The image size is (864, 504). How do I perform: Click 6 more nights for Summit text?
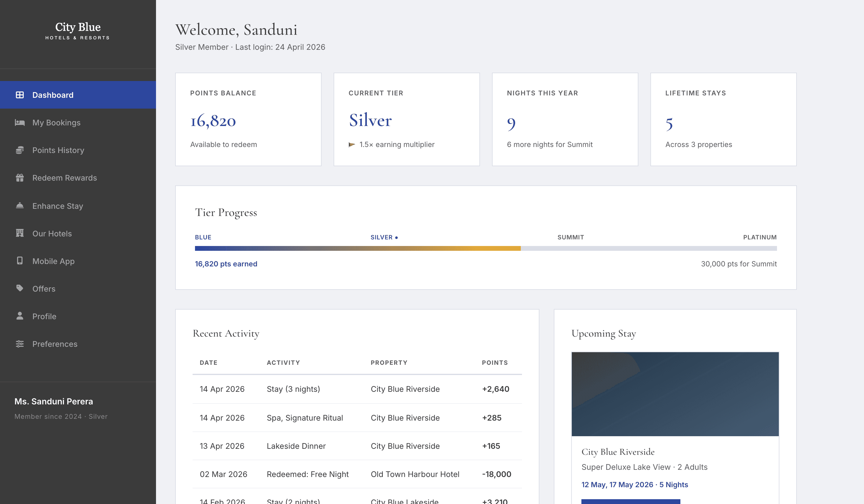coord(550,145)
